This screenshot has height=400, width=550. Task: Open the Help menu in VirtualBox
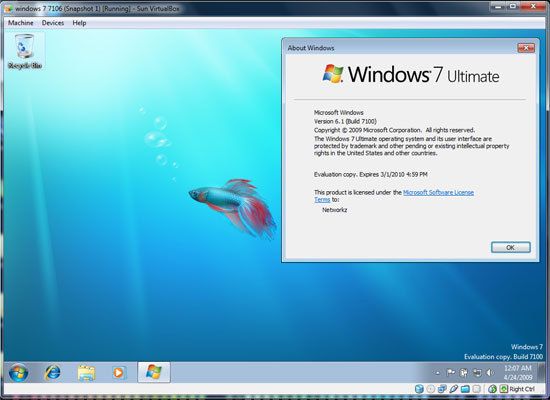[x=79, y=23]
